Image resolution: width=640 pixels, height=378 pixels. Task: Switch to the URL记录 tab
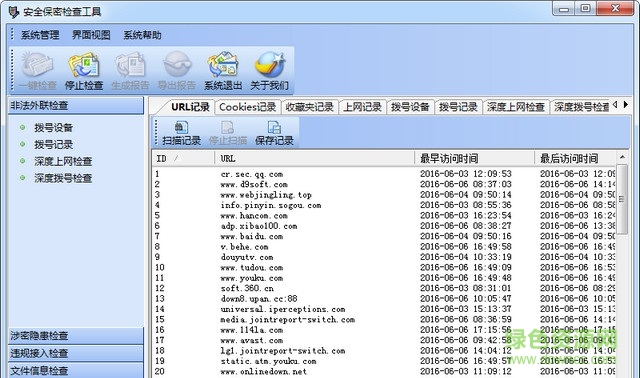[x=190, y=107]
